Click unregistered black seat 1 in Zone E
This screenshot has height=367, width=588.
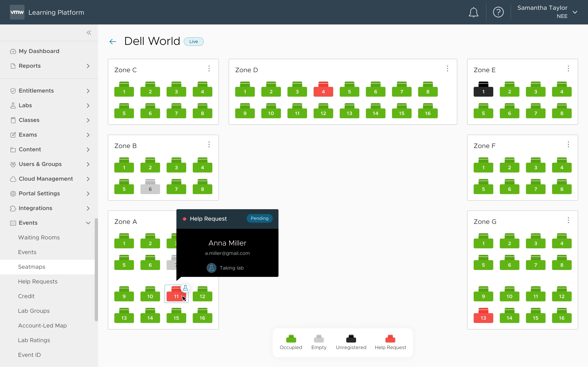pos(483,90)
